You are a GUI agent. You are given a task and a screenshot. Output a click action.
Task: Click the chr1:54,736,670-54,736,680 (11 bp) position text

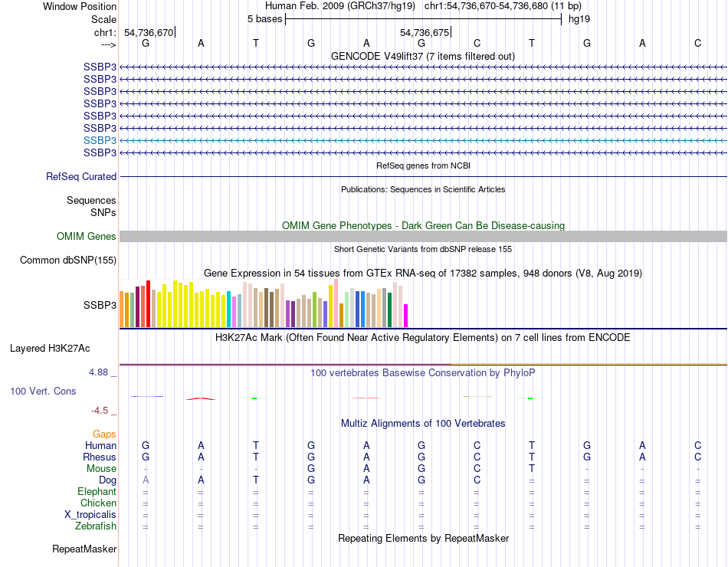pyautogui.click(x=503, y=6)
